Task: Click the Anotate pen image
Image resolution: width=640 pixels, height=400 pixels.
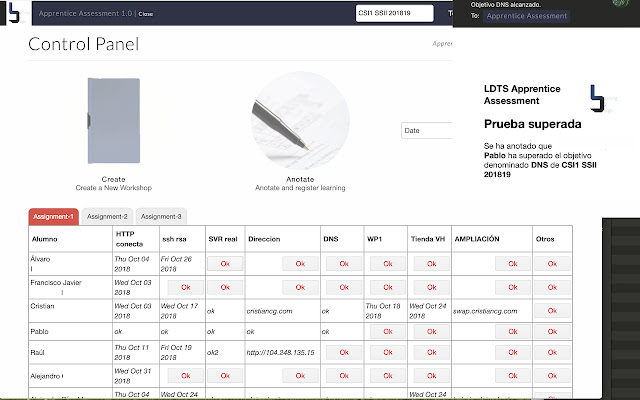Action: pos(300,121)
